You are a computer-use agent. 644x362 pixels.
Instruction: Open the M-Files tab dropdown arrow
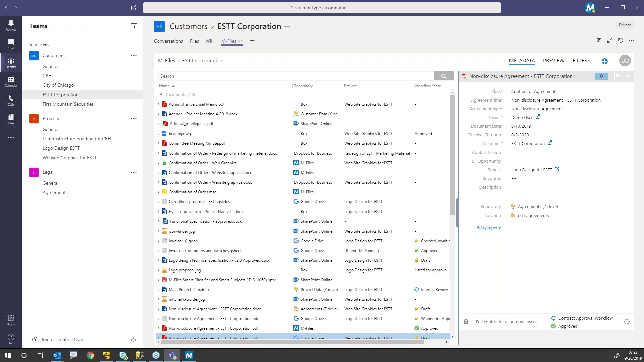tap(240, 41)
